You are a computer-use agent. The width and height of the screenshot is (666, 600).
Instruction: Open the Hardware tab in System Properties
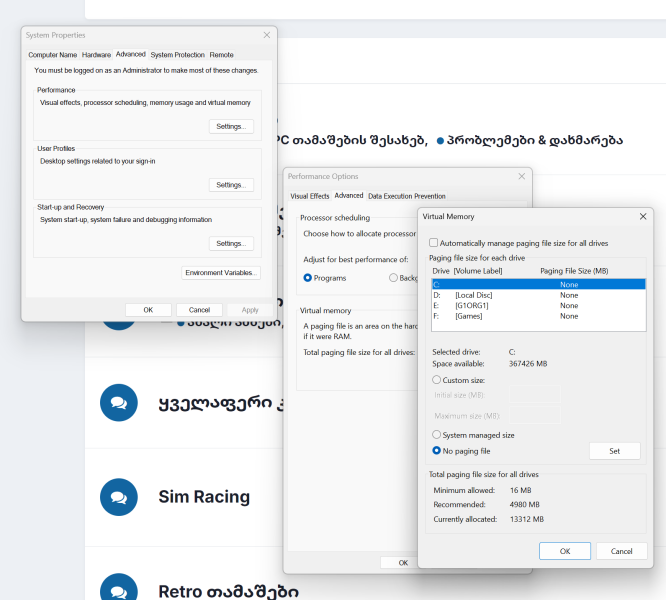point(96,55)
